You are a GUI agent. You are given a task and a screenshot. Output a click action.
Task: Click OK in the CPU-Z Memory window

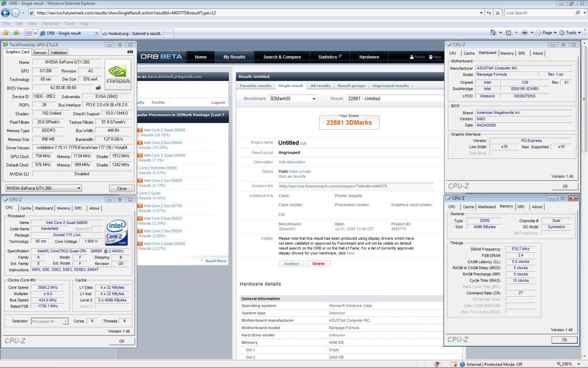pos(564,340)
